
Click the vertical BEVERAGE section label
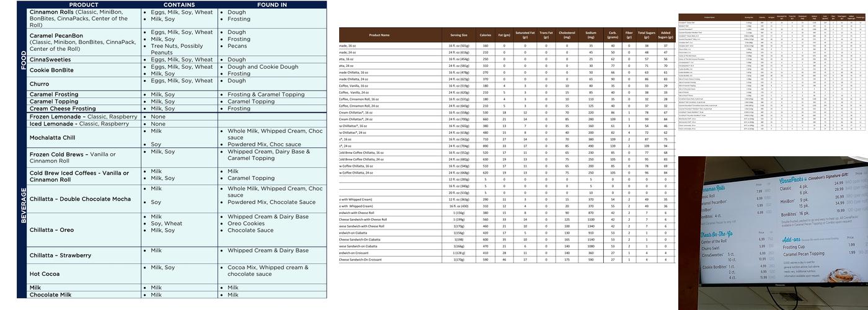(22, 205)
